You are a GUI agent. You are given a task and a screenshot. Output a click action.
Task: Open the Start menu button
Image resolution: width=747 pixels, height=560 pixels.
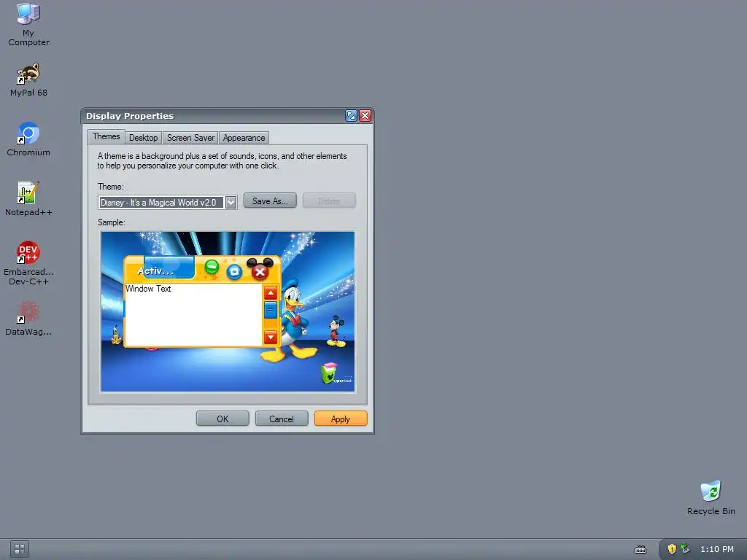[20, 549]
